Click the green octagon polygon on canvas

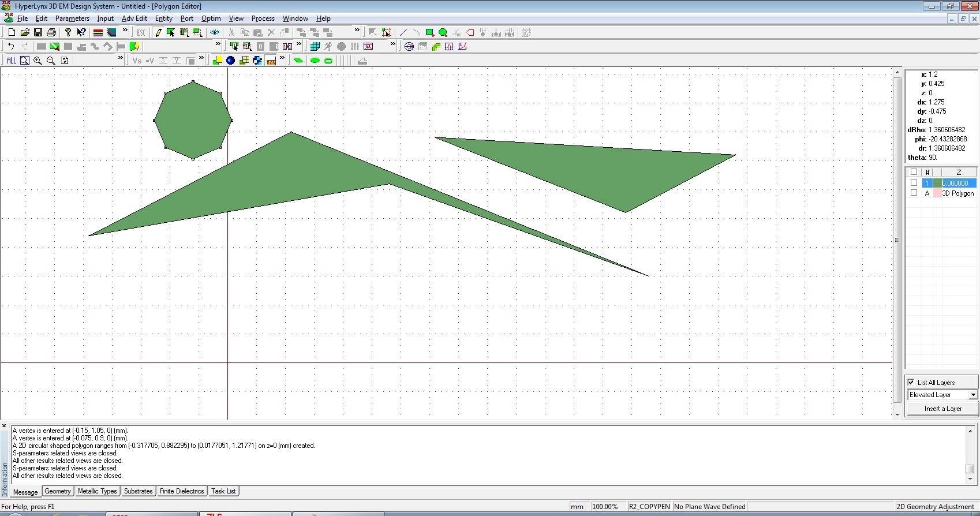[193, 120]
